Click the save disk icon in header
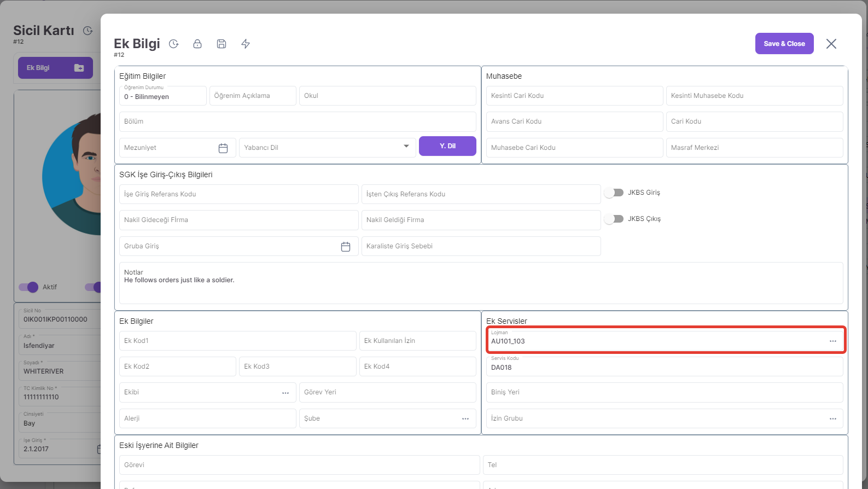The image size is (868, 489). coord(222,44)
